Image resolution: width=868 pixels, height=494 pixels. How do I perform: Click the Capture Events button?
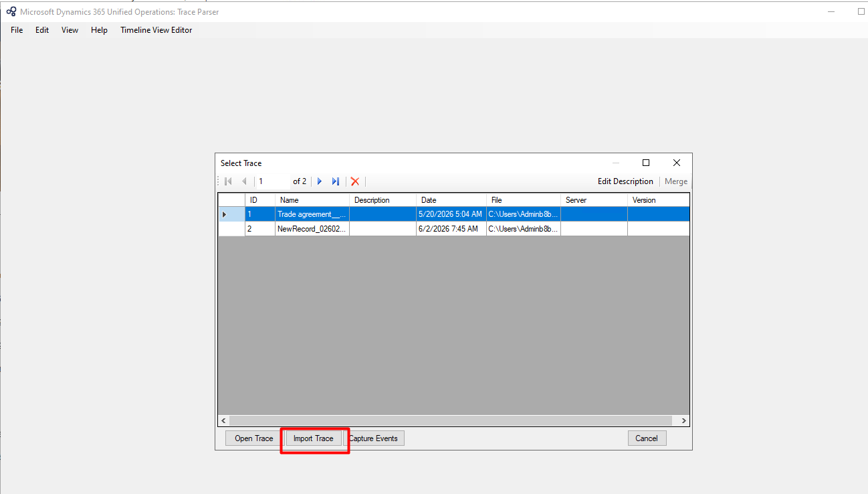pyautogui.click(x=374, y=438)
